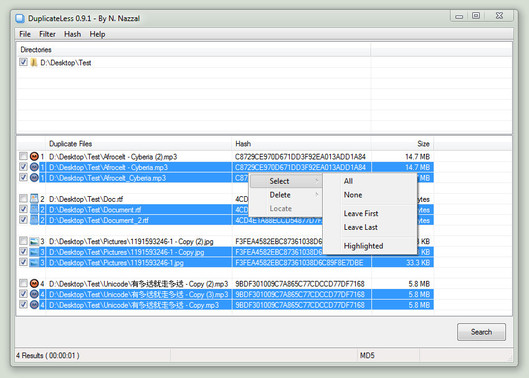Screen dimensions: 529x378
Task: Select the D:\Desktop\Test directory row
Action: (66, 63)
